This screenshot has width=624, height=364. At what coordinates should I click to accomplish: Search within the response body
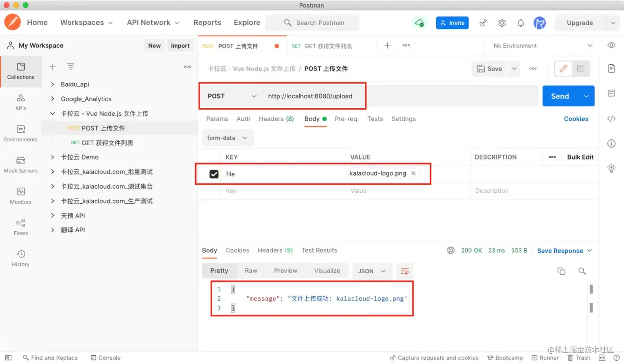[x=582, y=271]
